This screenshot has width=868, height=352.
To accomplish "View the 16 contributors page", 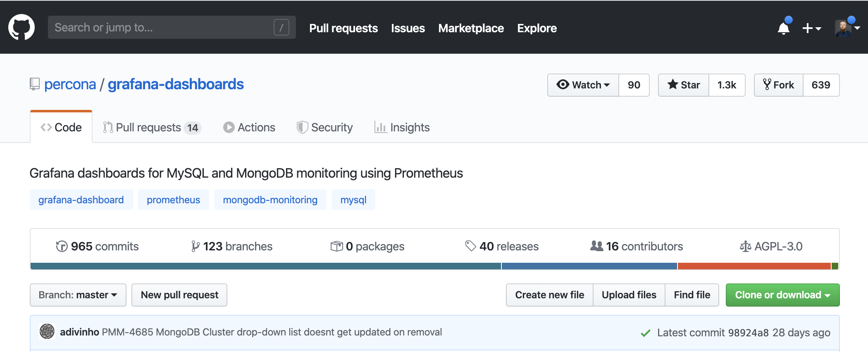I will (637, 246).
